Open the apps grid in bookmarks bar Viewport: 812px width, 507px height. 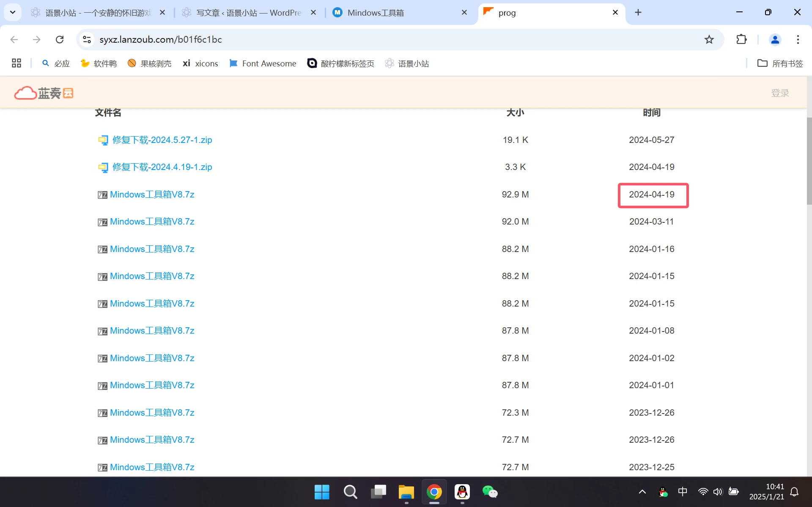click(16, 63)
